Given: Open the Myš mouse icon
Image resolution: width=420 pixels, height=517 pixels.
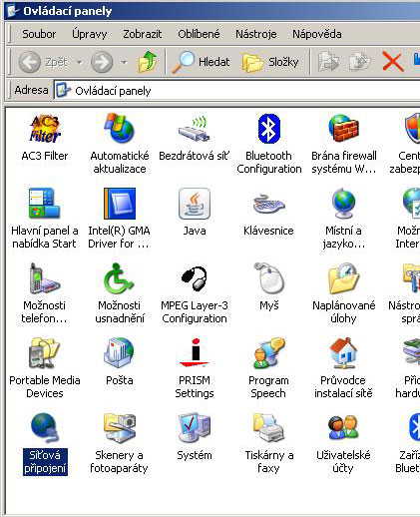Looking at the screenshot, I should click(x=269, y=278).
